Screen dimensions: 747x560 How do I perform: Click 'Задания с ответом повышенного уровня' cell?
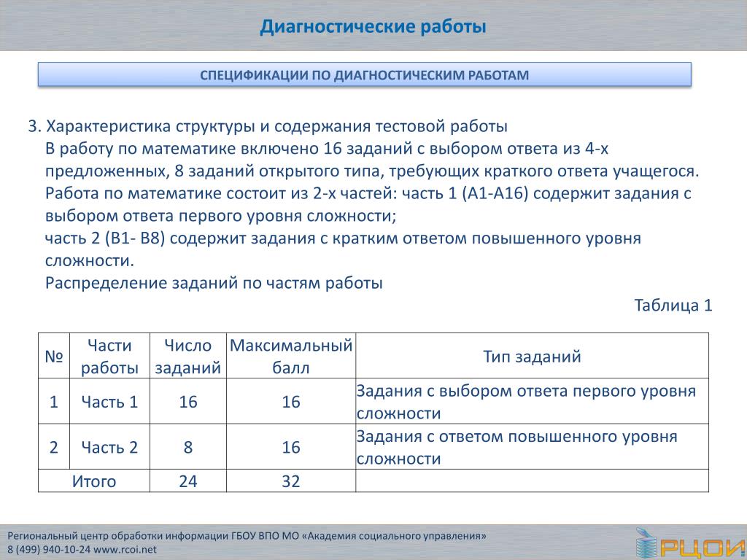[532, 447]
